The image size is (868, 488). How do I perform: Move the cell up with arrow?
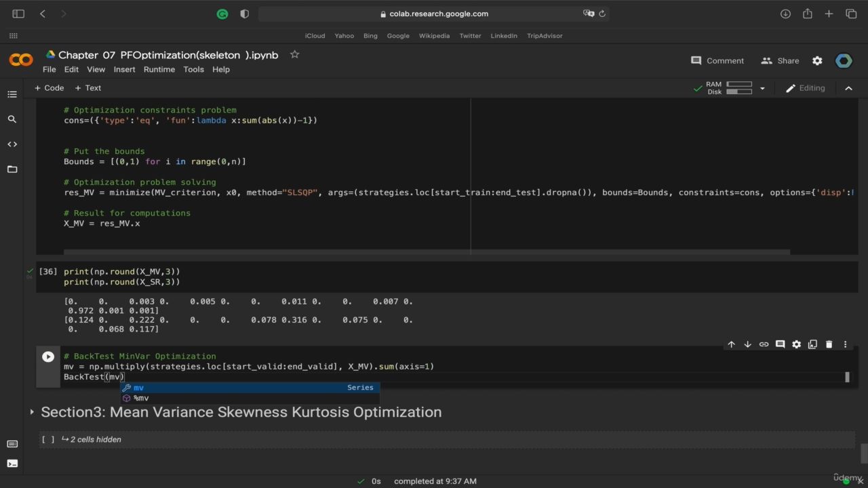[x=731, y=344]
